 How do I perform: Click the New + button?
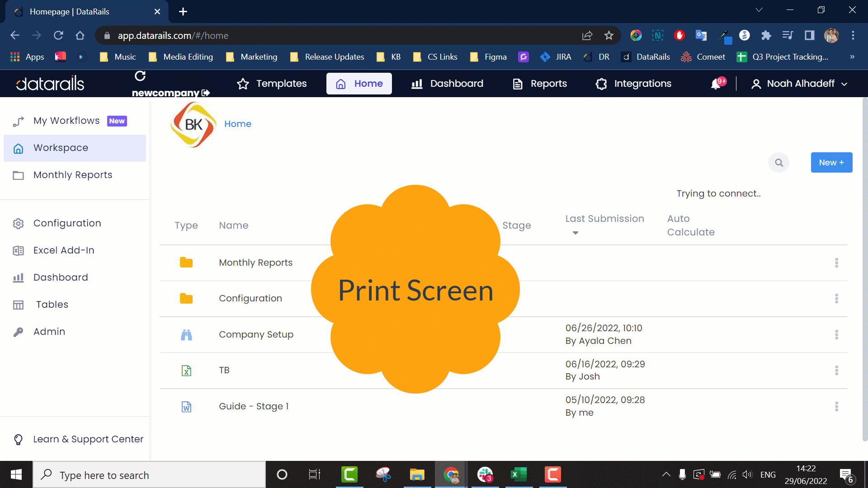(x=831, y=163)
